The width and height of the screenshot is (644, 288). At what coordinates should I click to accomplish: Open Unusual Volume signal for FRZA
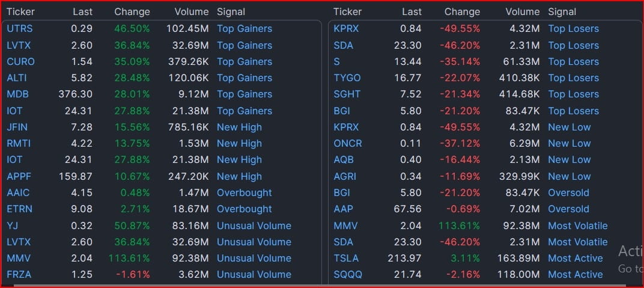254,274
